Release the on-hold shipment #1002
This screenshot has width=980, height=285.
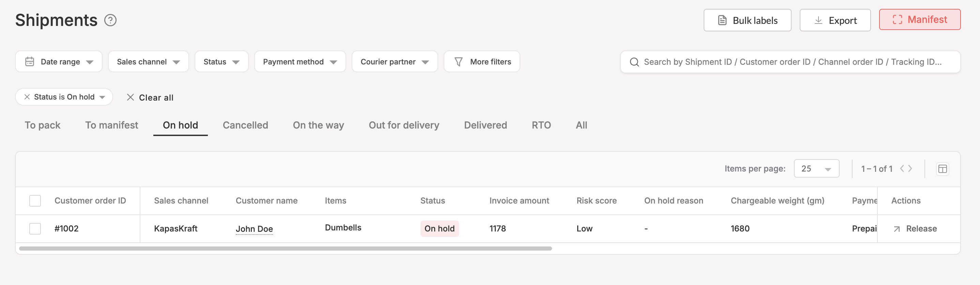(915, 229)
